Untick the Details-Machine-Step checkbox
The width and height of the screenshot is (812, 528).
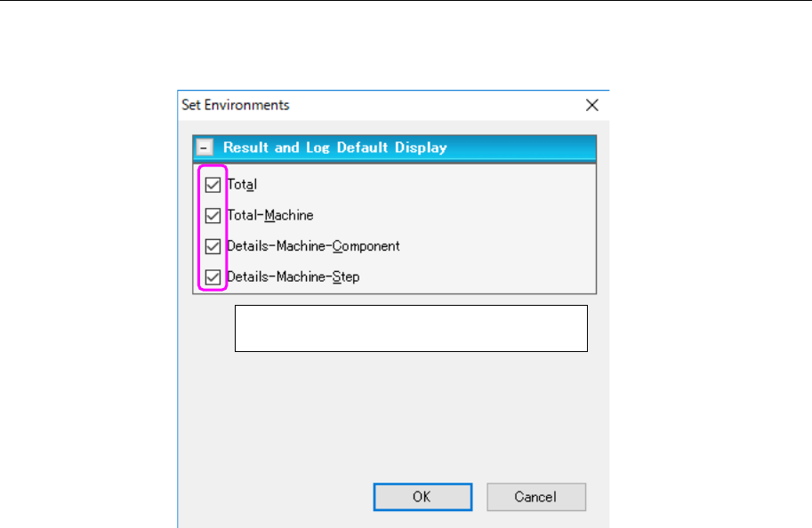tap(213, 276)
